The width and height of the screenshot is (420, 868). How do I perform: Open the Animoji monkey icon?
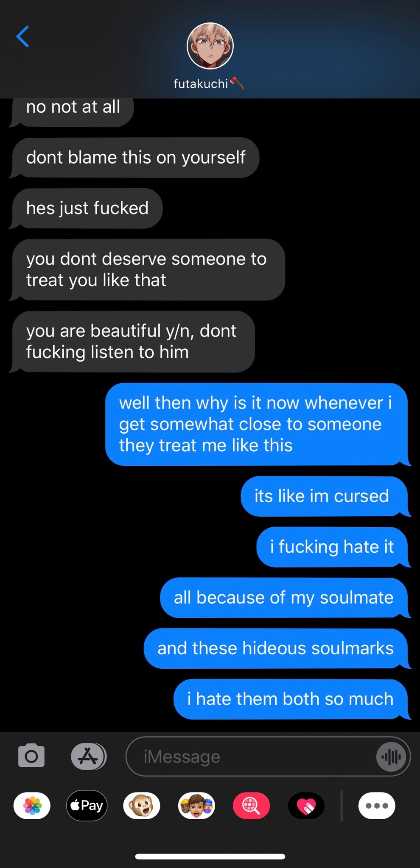tap(142, 805)
